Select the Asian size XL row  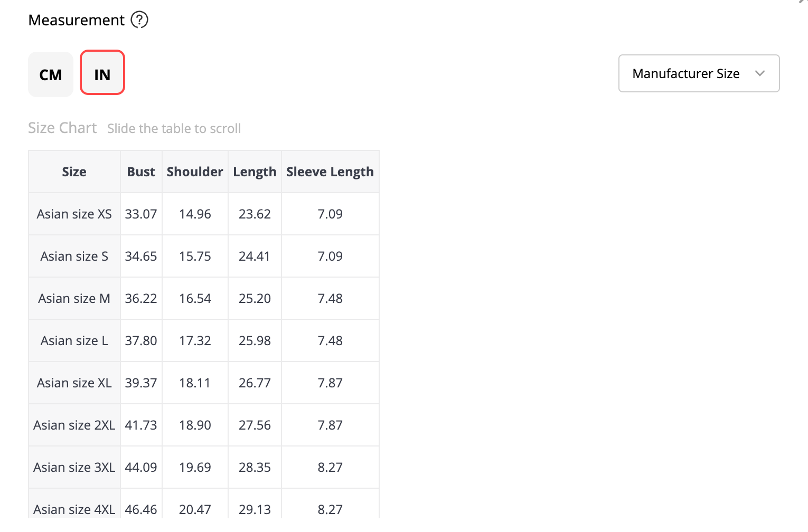(x=204, y=383)
